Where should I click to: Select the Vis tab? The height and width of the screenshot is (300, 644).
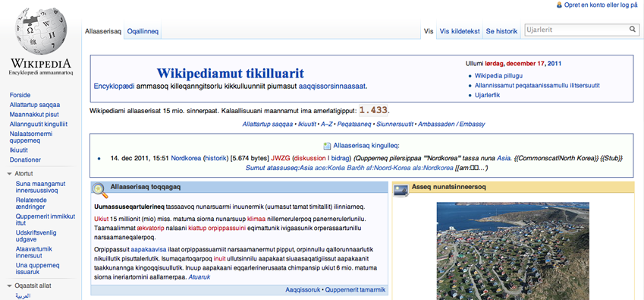pos(429,31)
